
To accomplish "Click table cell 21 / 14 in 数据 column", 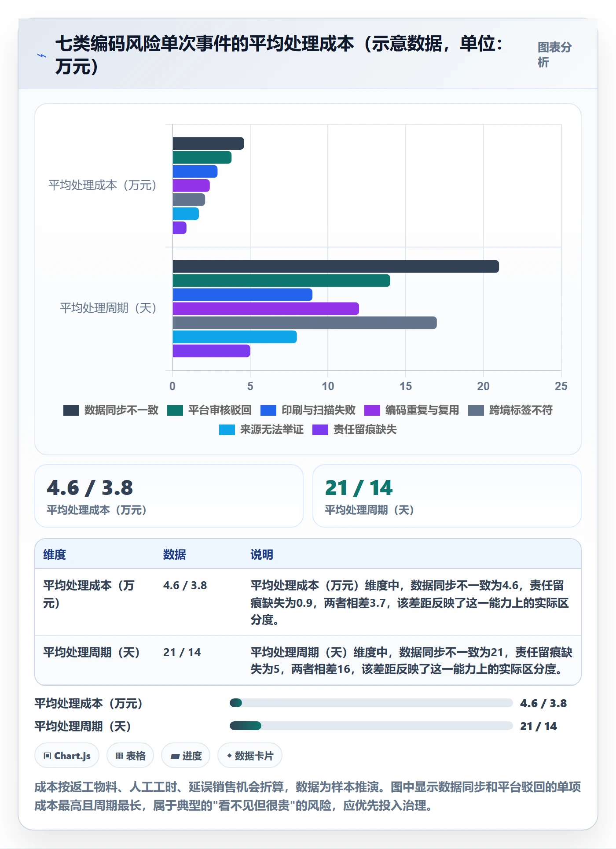I will click(x=182, y=652).
